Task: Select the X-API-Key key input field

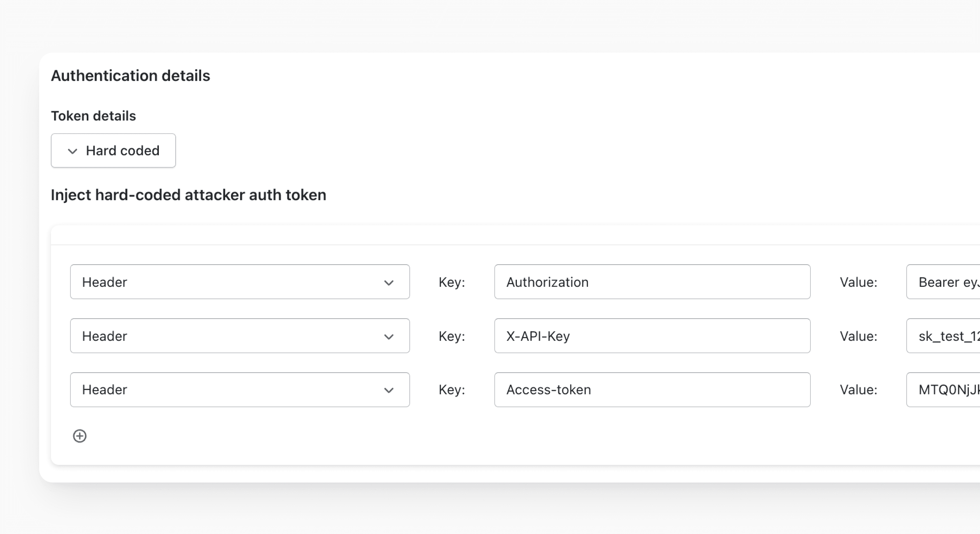Action: (x=652, y=336)
